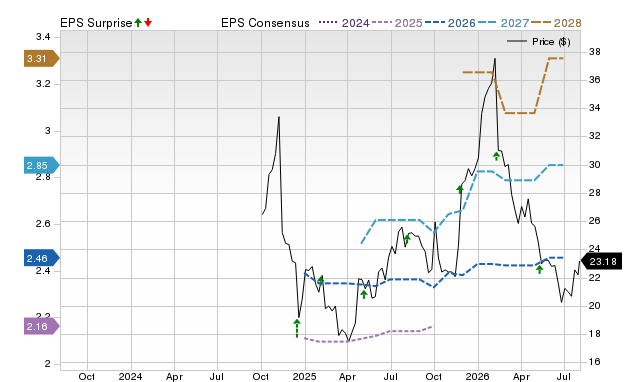Click the 30 label on the price axis

pos(595,165)
